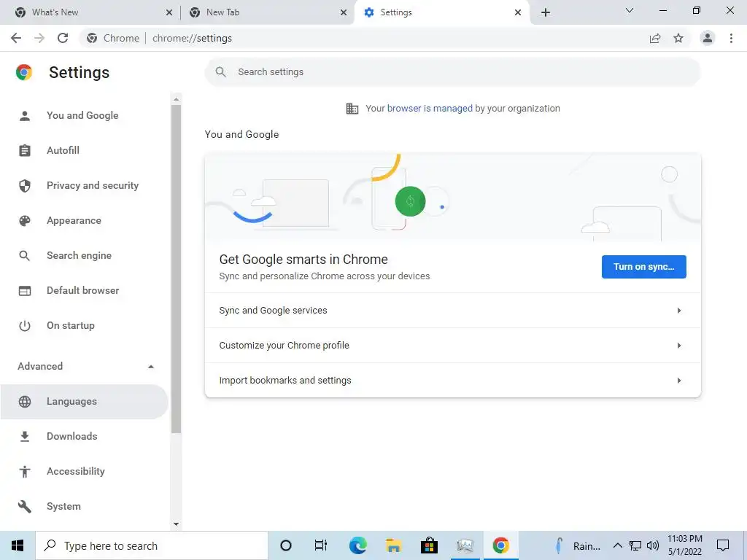Viewport: 747px width, 560px height.
Task: Open the tab search chevron
Action: [630, 10]
